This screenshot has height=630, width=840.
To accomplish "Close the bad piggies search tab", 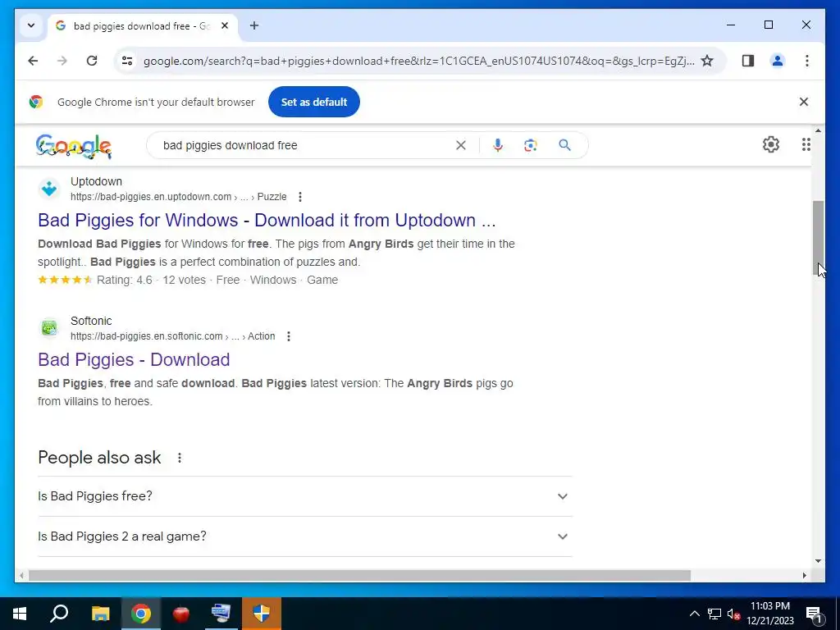I will (225, 25).
